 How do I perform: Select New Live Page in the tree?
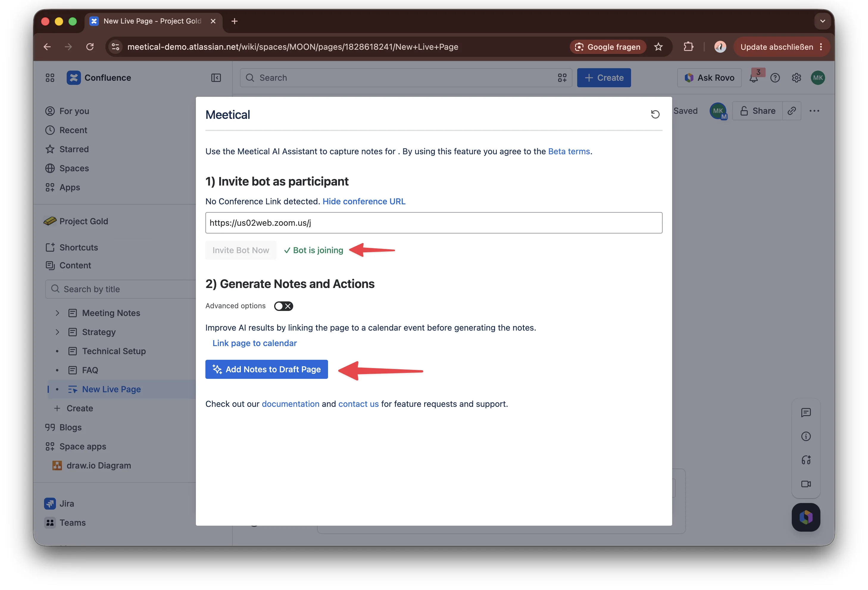pos(111,389)
